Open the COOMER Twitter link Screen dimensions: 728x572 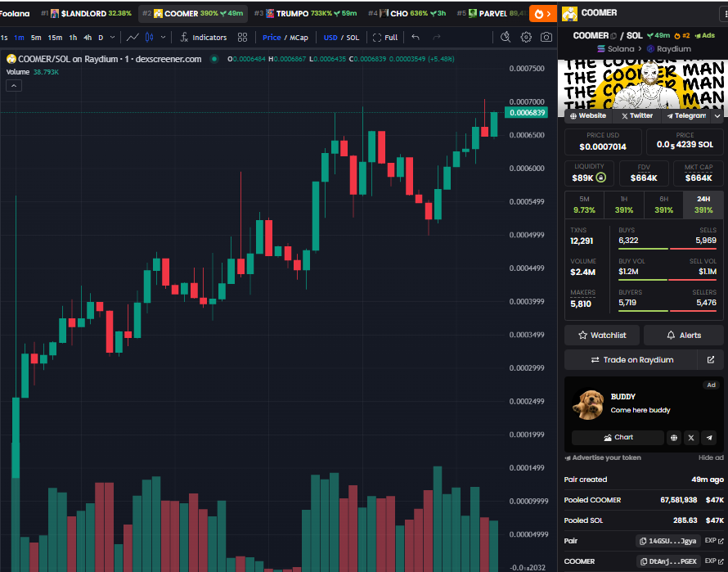click(x=637, y=115)
